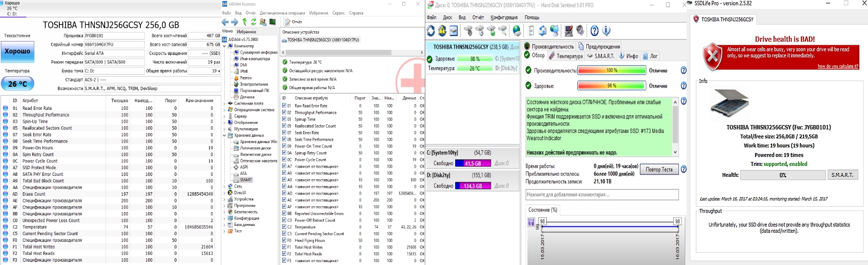
Task: Open Hard Disk Sentinel Конфигурация menu
Action: [x=504, y=17]
